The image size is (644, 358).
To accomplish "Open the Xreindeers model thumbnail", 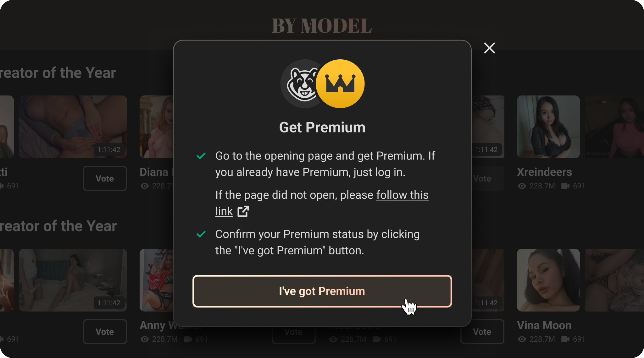I will [x=548, y=127].
